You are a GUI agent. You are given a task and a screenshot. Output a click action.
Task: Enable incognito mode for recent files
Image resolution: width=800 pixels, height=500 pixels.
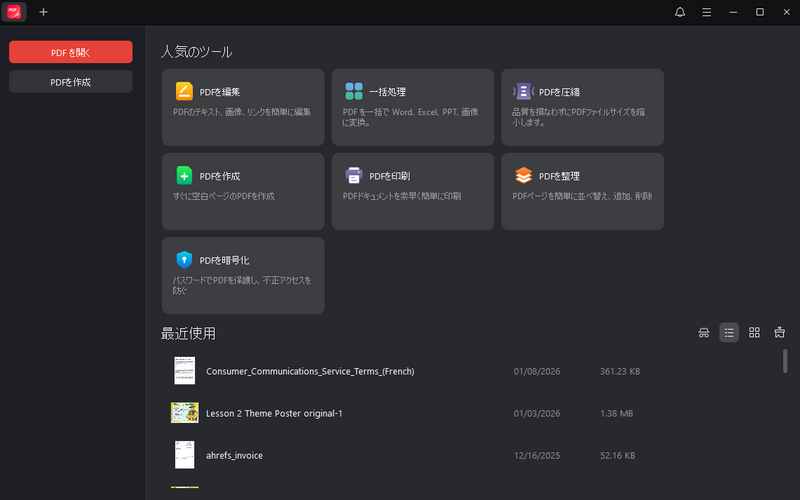[703, 333]
